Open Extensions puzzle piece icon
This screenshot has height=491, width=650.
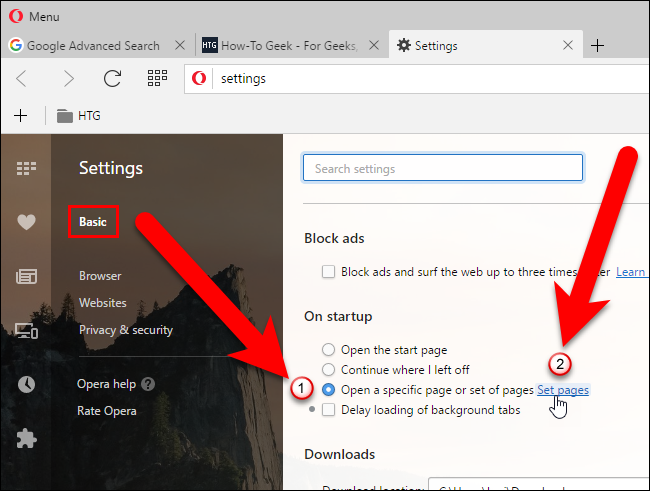tap(26, 438)
